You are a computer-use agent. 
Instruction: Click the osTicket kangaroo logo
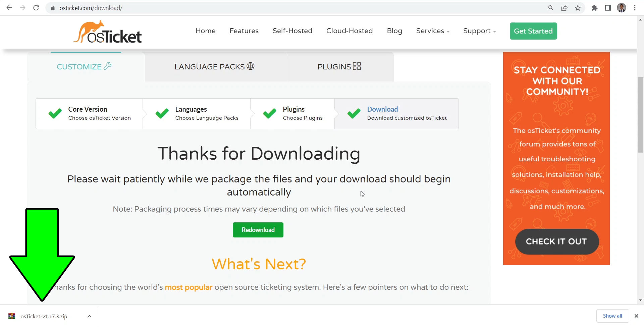tap(107, 32)
